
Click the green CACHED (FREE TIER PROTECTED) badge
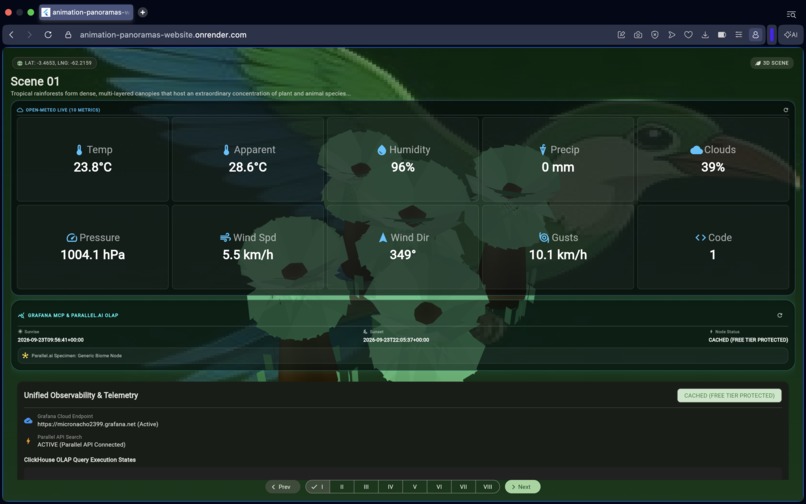click(729, 395)
